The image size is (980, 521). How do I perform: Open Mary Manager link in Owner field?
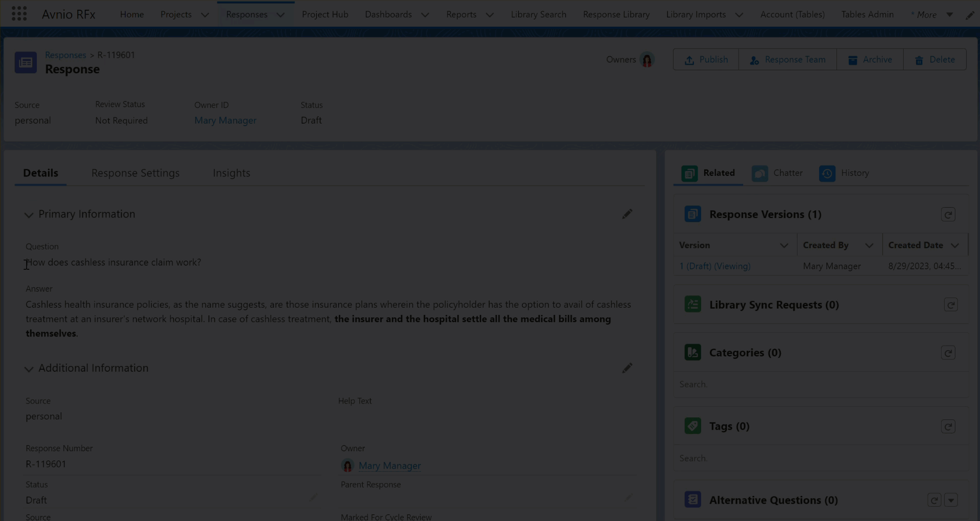tap(390, 466)
